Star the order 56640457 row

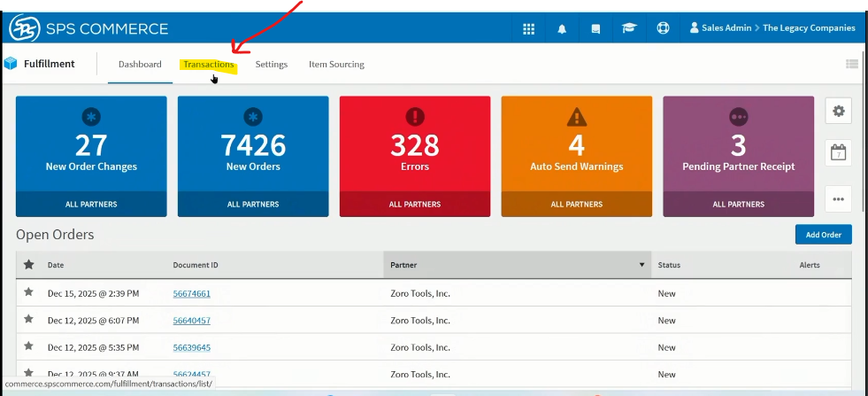[x=29, y=319]
